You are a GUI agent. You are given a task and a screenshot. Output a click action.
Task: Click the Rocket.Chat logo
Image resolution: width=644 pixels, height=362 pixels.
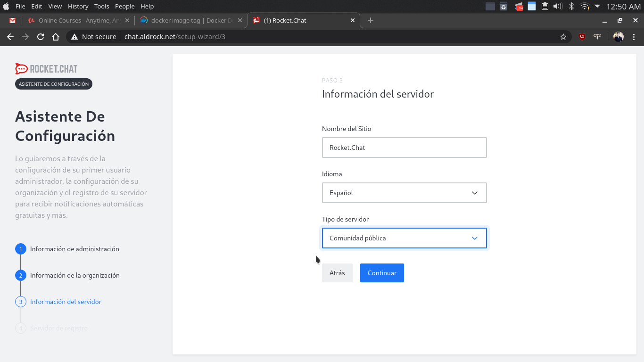(x=46, y=69)
